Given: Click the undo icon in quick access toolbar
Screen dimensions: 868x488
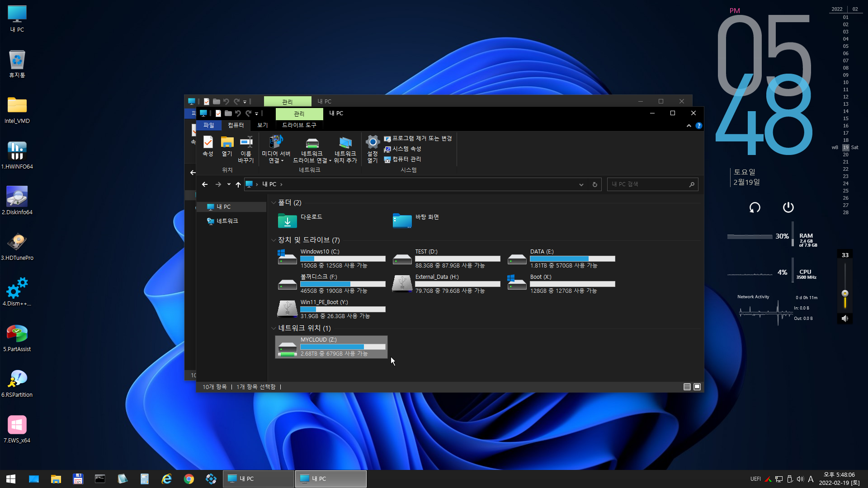Looking at the screenshot, I should [x=238, y=113].
